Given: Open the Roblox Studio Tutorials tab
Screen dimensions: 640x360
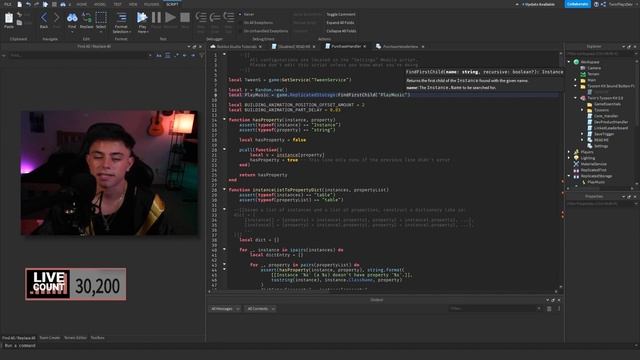Looking at the screenshot, I should 236,47.
